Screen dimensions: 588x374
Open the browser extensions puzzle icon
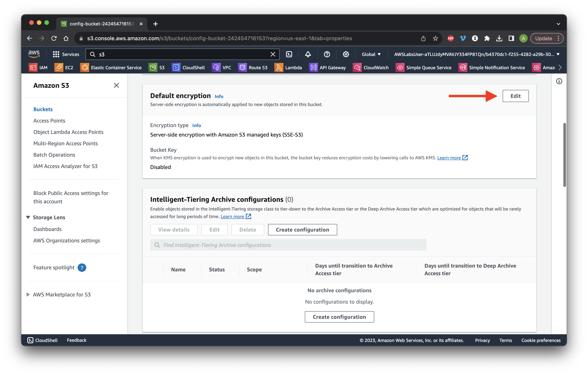click(x=487, y=38)
